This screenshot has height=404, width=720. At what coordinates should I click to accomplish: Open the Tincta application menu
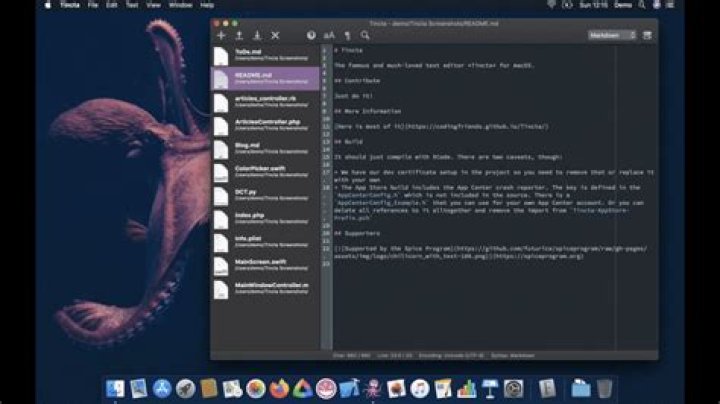click(x=70, y=5)
